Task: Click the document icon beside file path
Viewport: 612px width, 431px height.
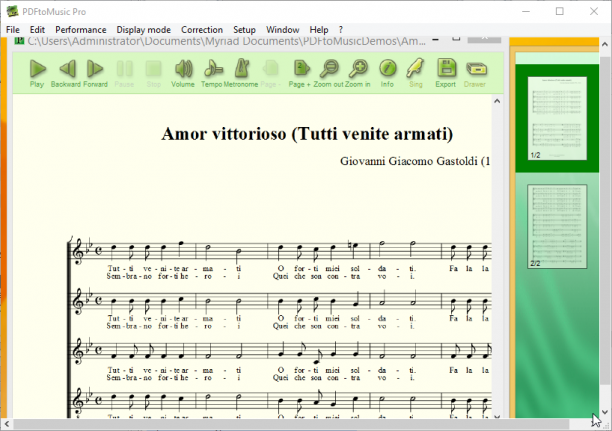Action: pos(19,40)
